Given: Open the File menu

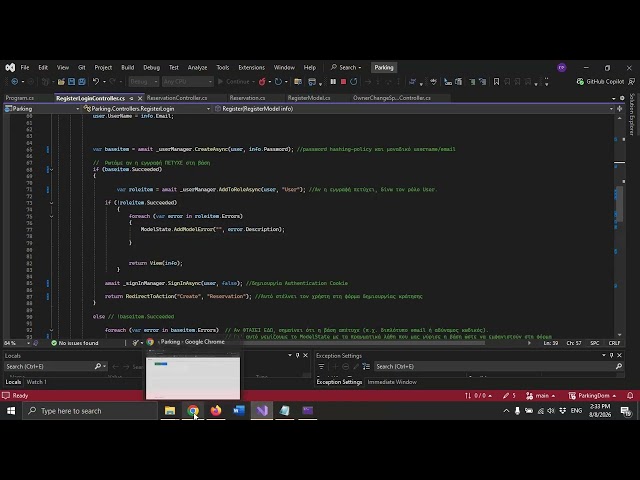Looking at the screenshot, I should pos(25,67).
